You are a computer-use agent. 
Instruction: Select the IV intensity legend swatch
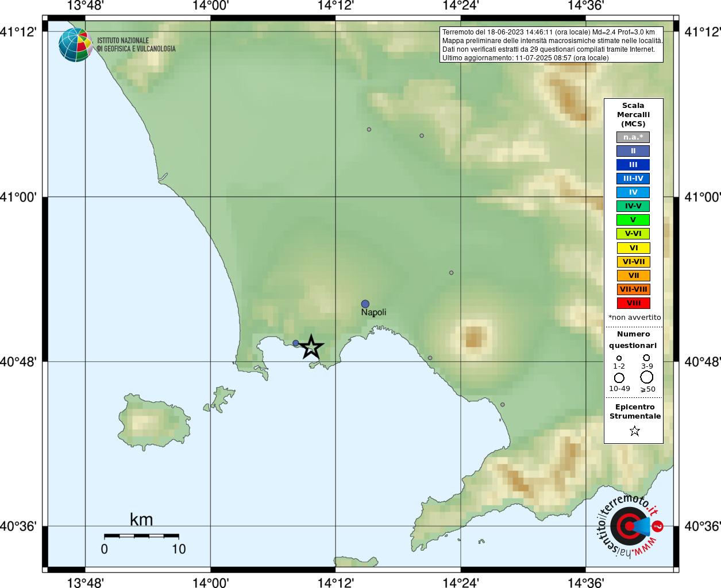633,192
